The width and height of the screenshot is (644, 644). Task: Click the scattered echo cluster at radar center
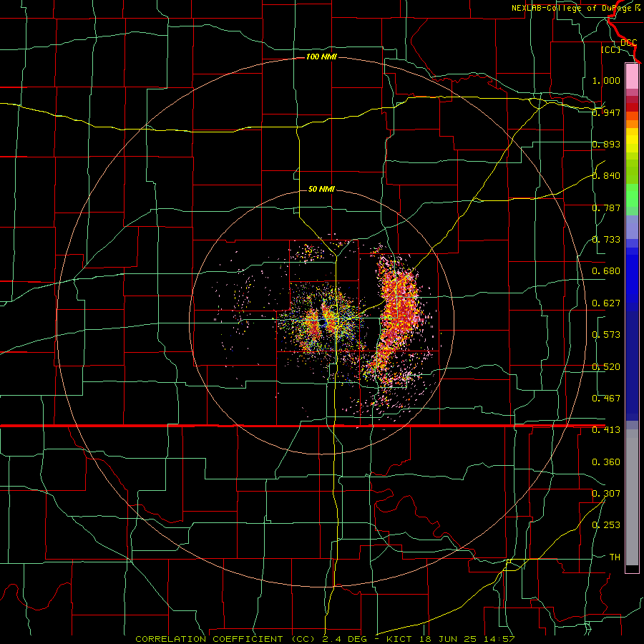(324, 321)
